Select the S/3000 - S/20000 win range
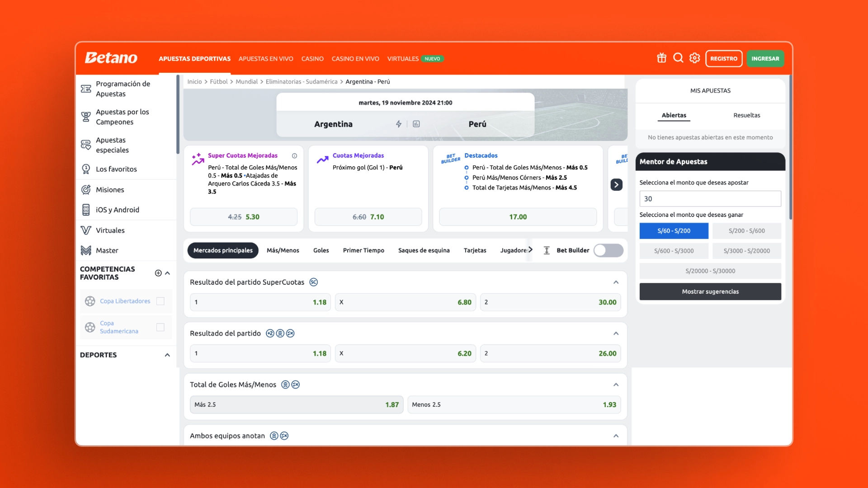 746,251
